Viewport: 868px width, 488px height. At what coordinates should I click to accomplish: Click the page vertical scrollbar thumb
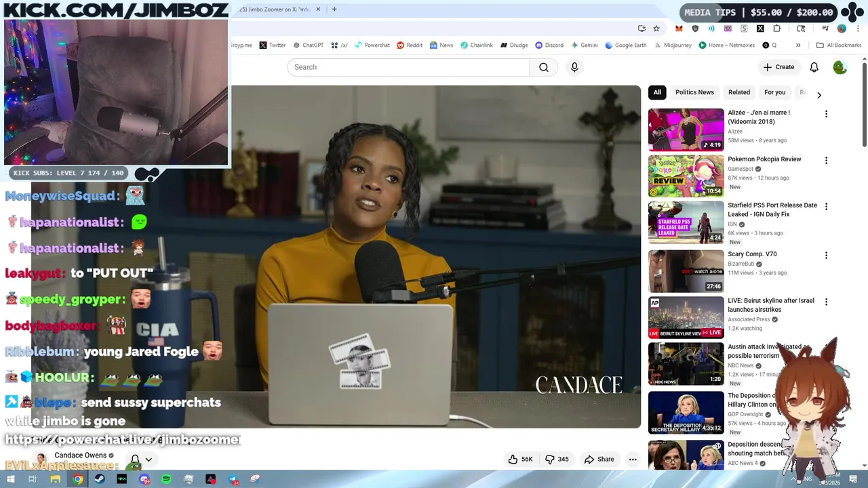click(x=865, y=105)
